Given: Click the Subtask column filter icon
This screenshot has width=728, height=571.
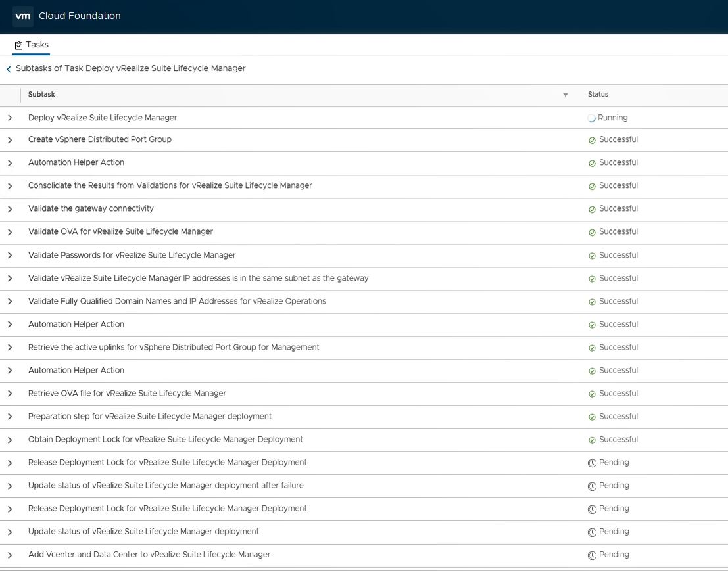Looking at the screenshot, I should [565, 95].
